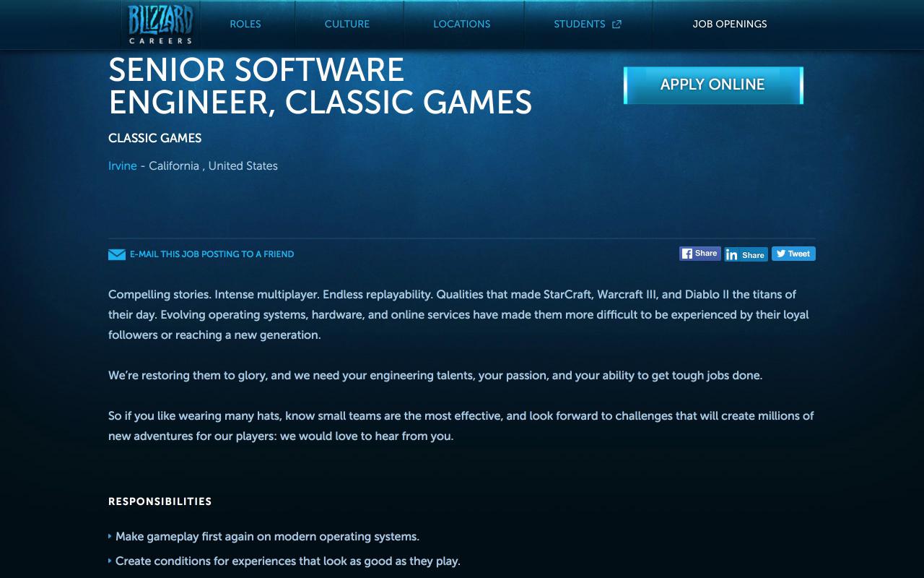Screen dimensions: 924x578
Task: Share the job on Facebook
Action: coord(700,254)
